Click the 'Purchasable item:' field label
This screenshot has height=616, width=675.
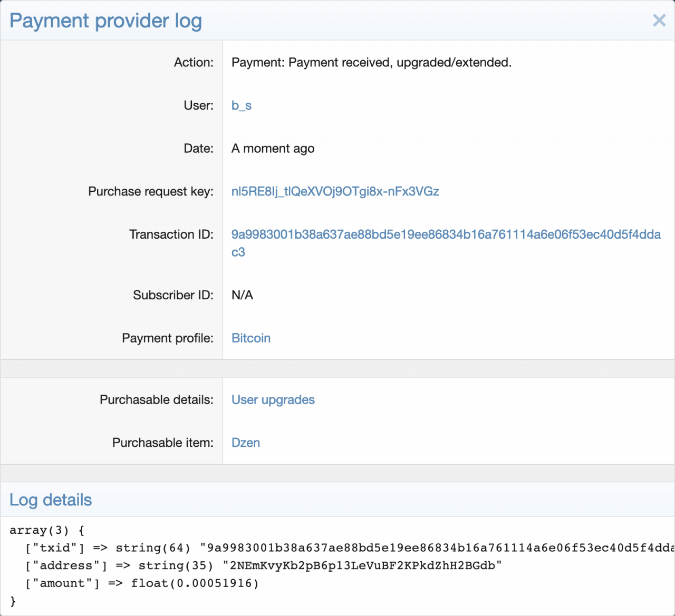pyautogui.click(x=163, y=443)
